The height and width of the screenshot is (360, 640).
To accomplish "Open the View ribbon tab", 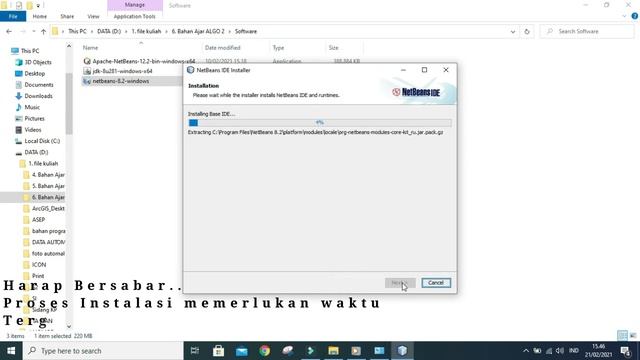I will (93, 16).
